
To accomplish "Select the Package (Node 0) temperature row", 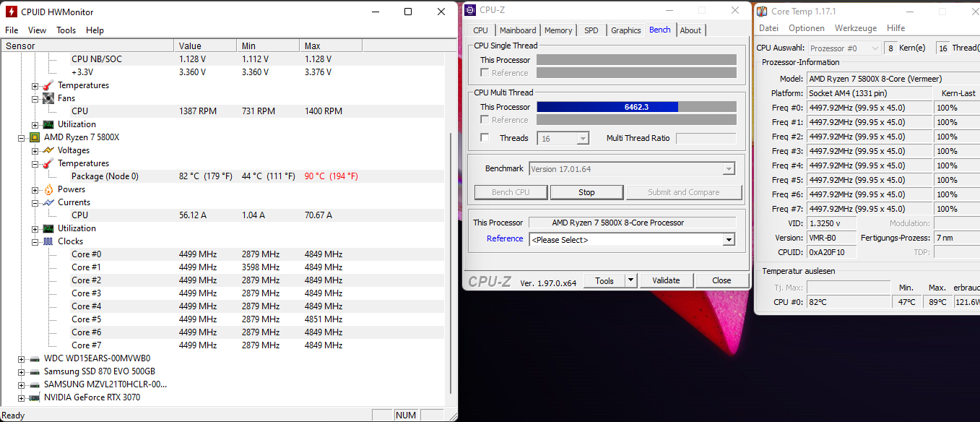I will [222, 176].
